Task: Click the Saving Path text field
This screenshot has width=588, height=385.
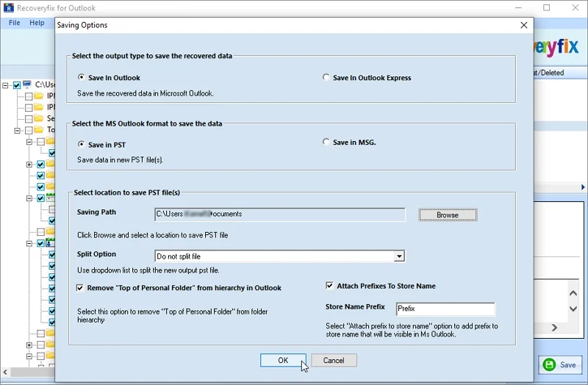Action: coord(280,214)
